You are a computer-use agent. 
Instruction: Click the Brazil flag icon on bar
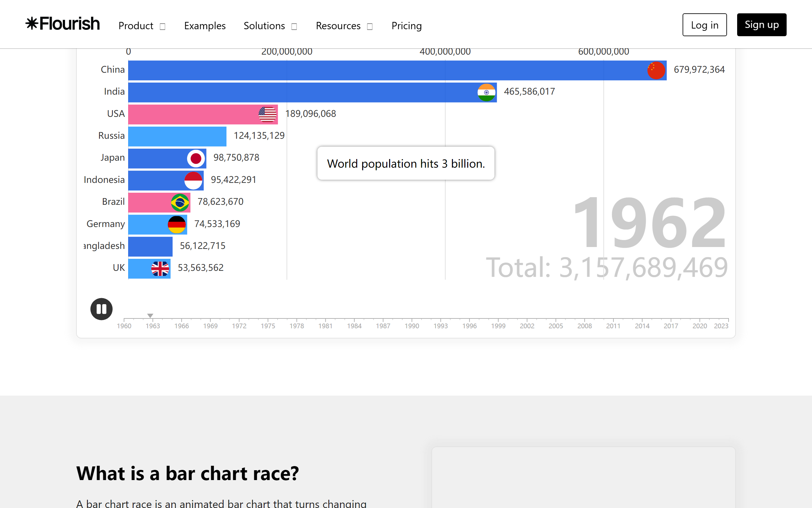click(x=180, y=203)
